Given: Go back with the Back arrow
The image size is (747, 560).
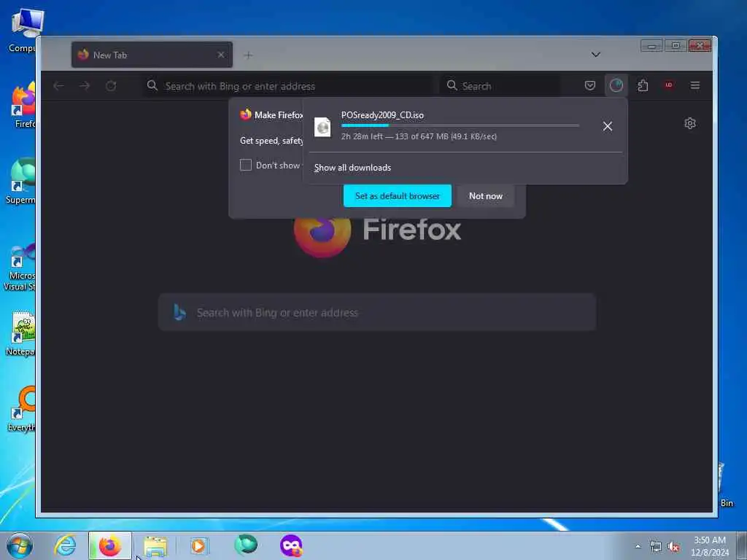Looking at the screenshot, I should tap(58, 86).
